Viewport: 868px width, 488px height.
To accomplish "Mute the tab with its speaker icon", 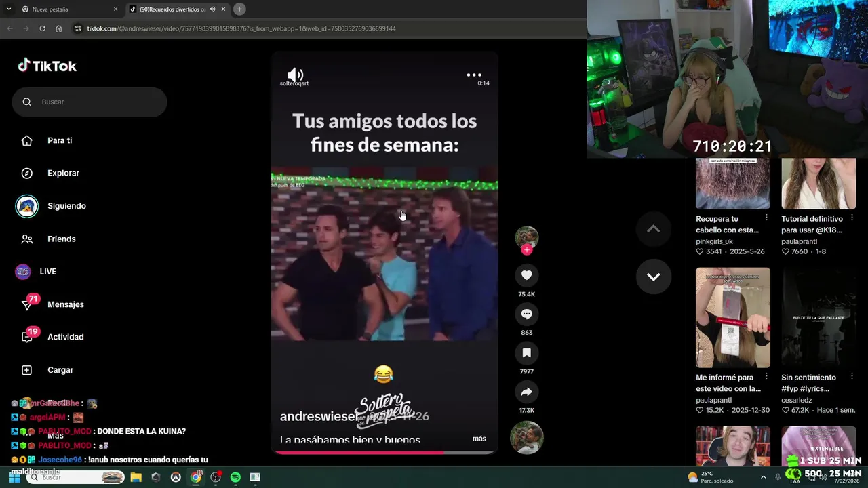I will (212, 9).
